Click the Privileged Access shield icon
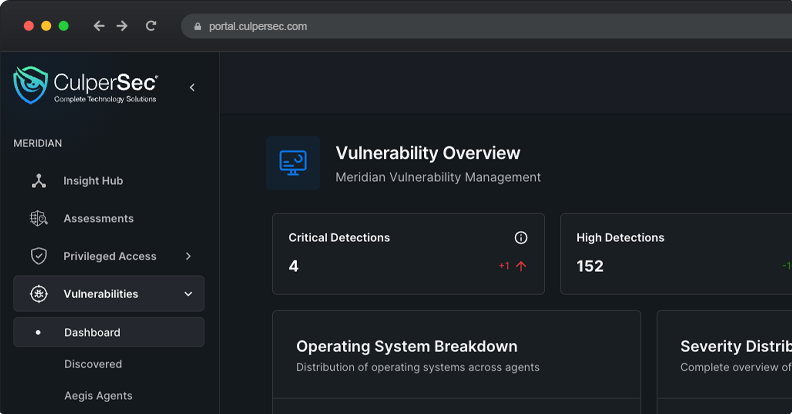This screenshot has width=792, height=414. point(39,256)
